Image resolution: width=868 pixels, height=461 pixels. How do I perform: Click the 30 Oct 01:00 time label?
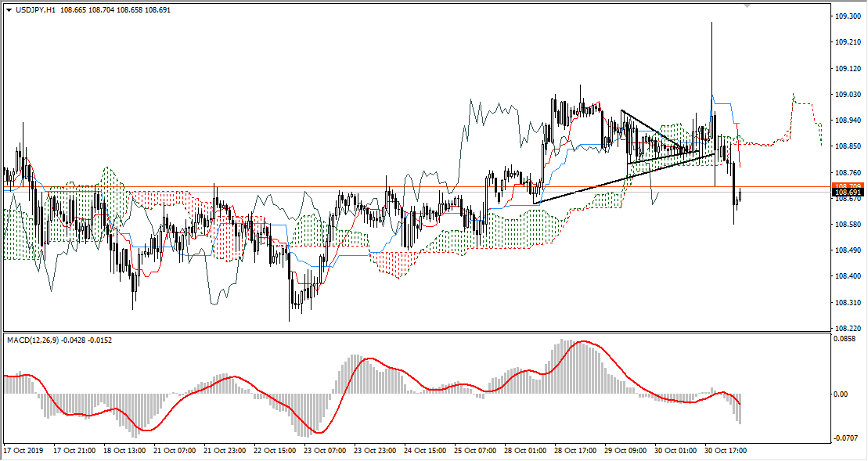click(x=676, y=451)
